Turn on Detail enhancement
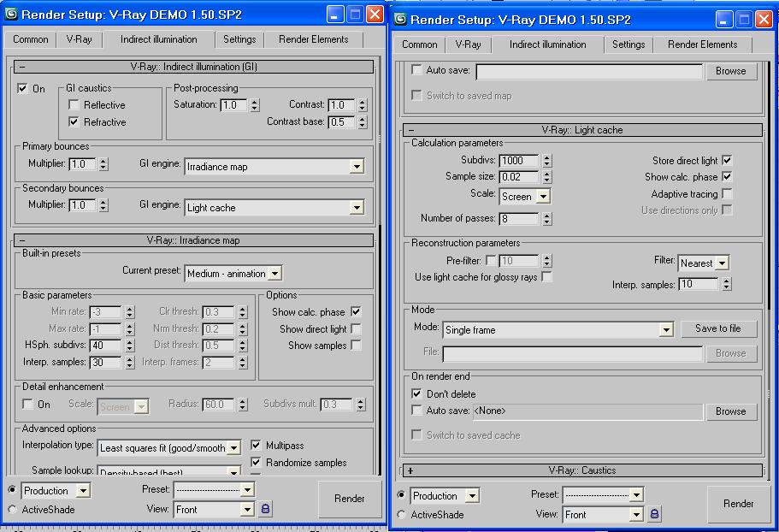The width and height of the screenshot is (779, 532). (x=28, y=404)
